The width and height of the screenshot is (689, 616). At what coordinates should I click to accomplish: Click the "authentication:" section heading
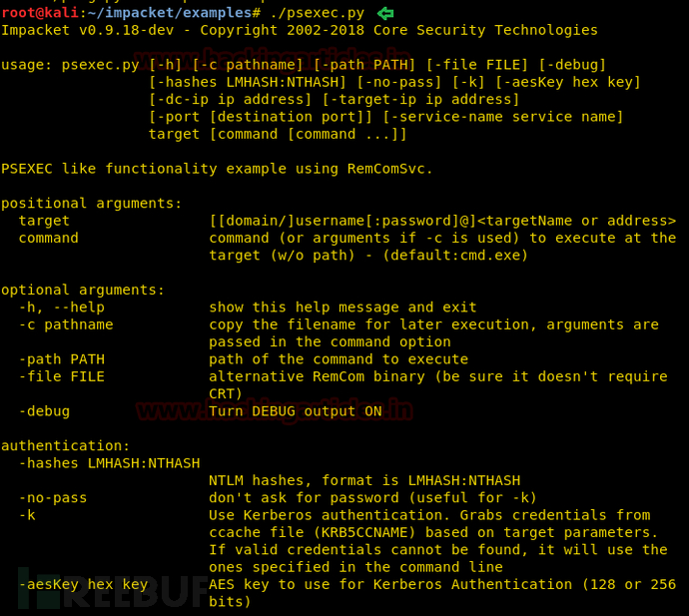point(66,446)
